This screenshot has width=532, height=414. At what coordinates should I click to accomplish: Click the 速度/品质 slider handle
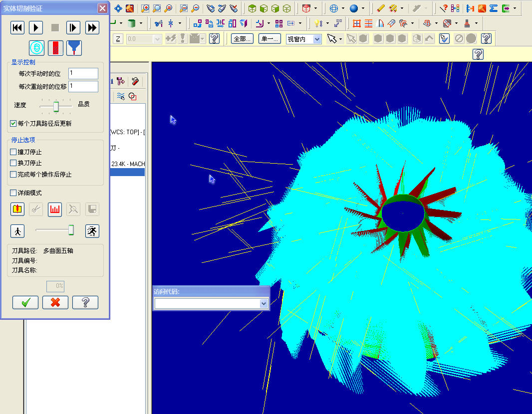56,106
